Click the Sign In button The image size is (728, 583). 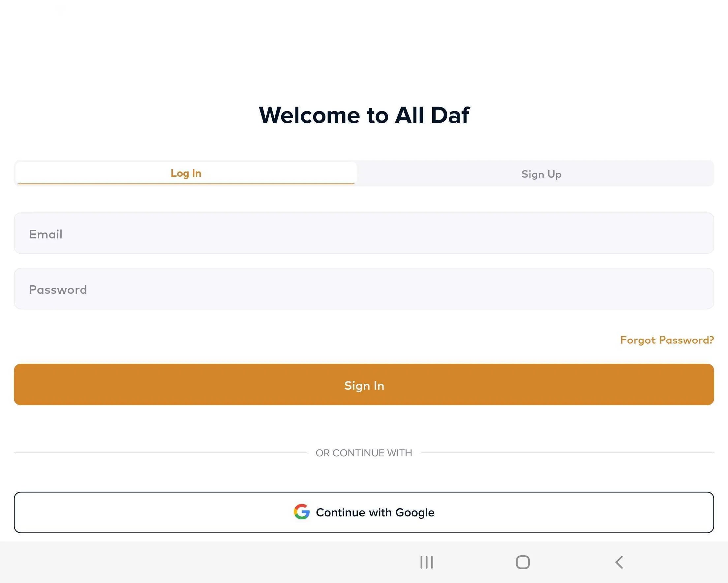(364, 384)
